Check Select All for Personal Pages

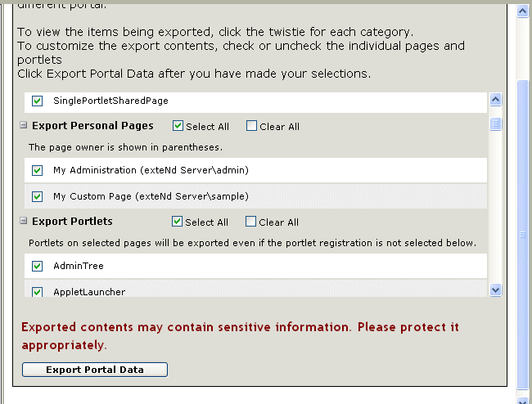click(x=178, y=127)
